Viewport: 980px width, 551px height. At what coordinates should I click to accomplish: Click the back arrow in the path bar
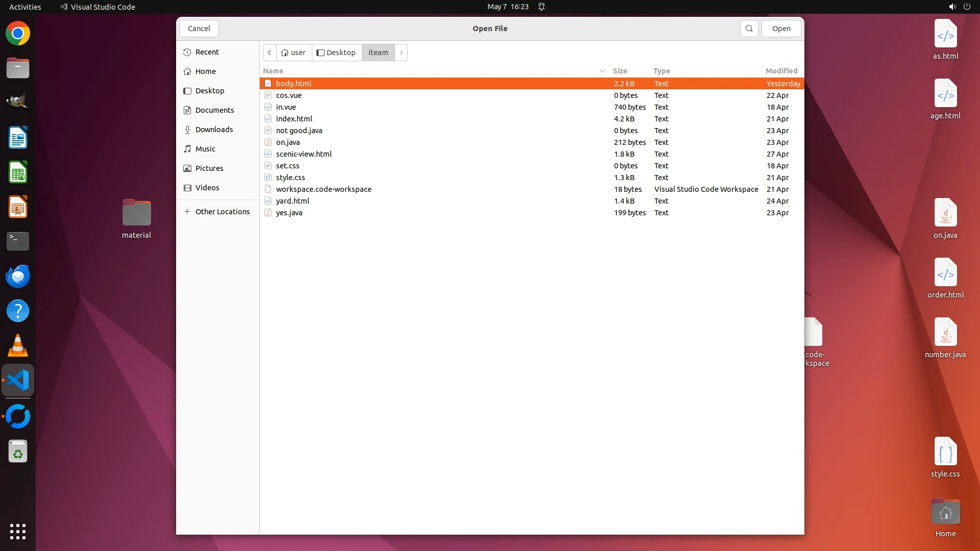269,53
